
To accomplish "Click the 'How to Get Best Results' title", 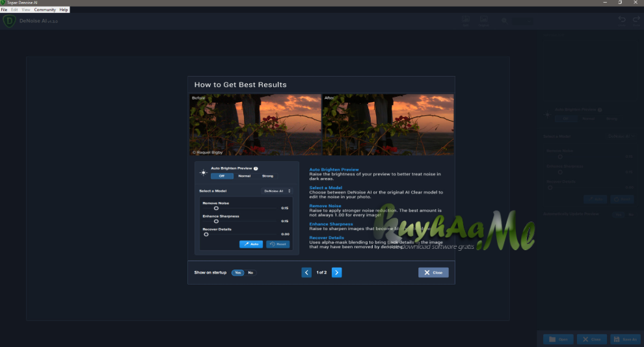I will (240, 84).
